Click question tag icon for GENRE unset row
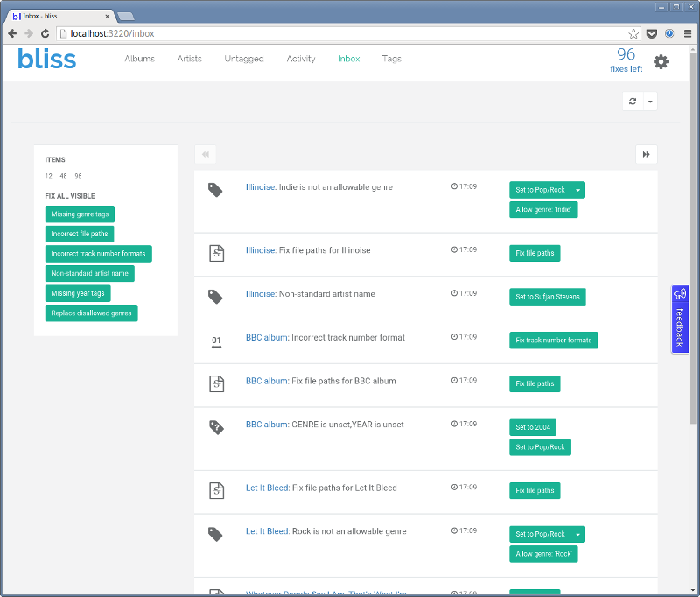700x597 pixels. point(216,427)
